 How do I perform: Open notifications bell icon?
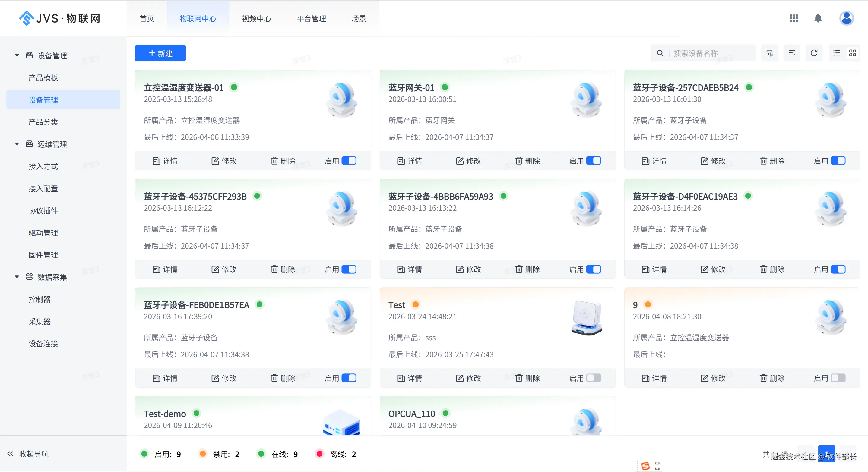tap(818, 18)
